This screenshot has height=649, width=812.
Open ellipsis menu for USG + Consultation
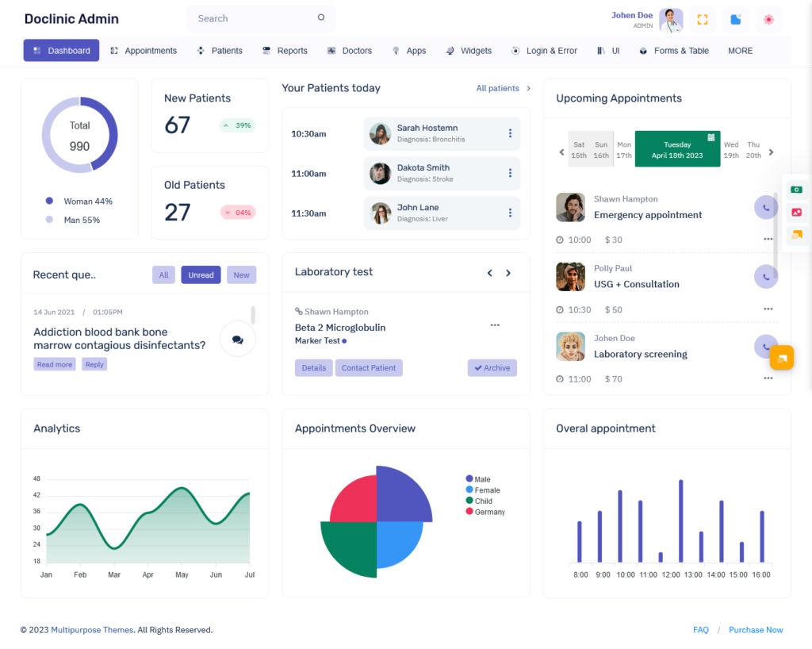point(768,309)
